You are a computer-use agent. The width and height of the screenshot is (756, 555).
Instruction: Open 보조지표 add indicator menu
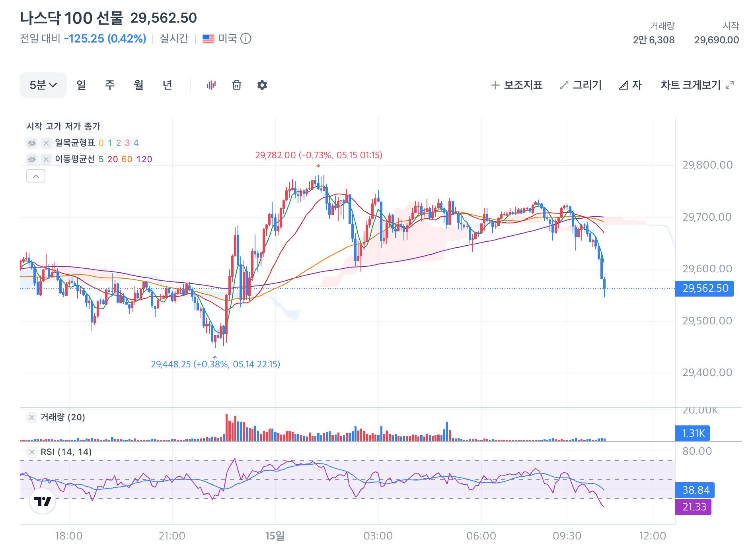click(516, 85)
